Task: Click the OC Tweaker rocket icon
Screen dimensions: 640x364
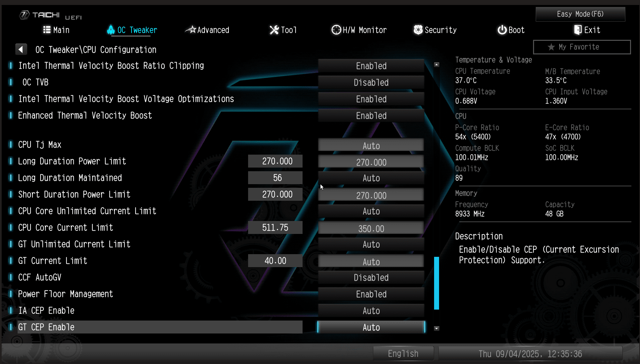Action: pyautogui.click(x=111, y=30)
